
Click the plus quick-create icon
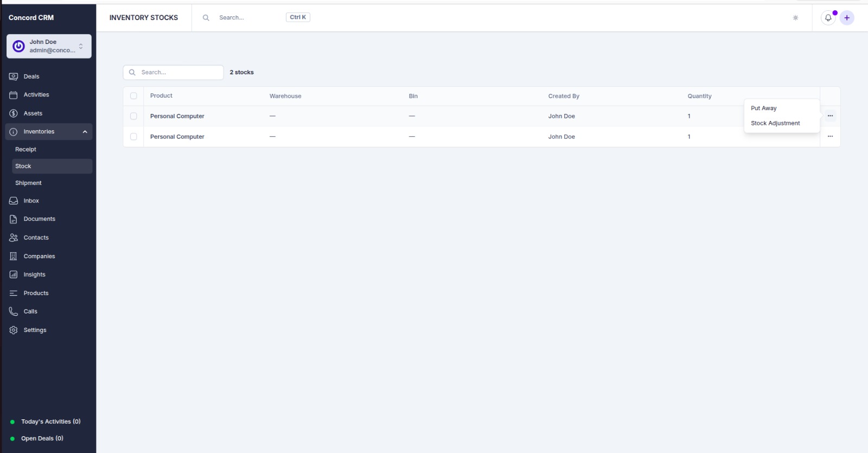(847, 18)
